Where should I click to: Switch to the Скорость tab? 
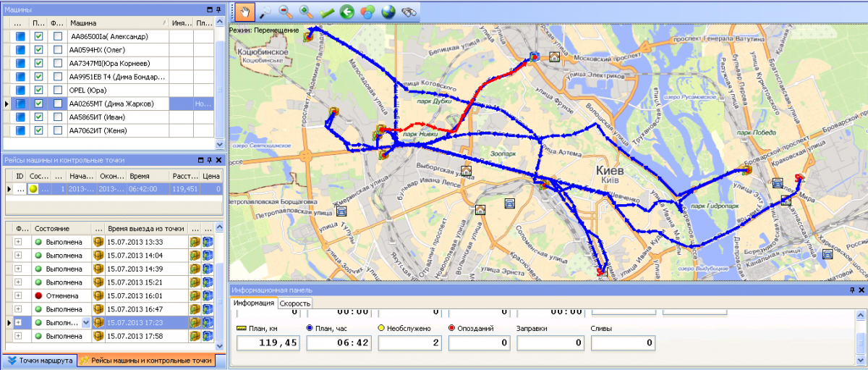click(295, 303)
